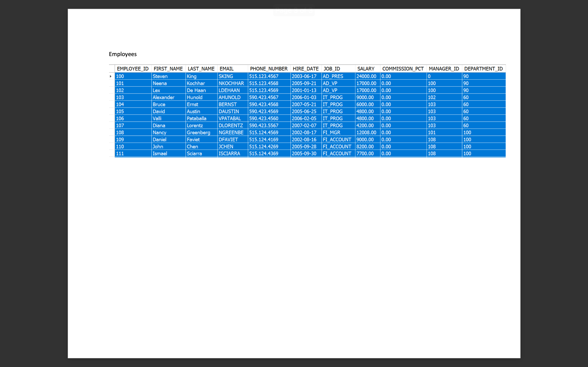Click the HIRE_DATE column header
Screen dimensions: 588x367
305,69
